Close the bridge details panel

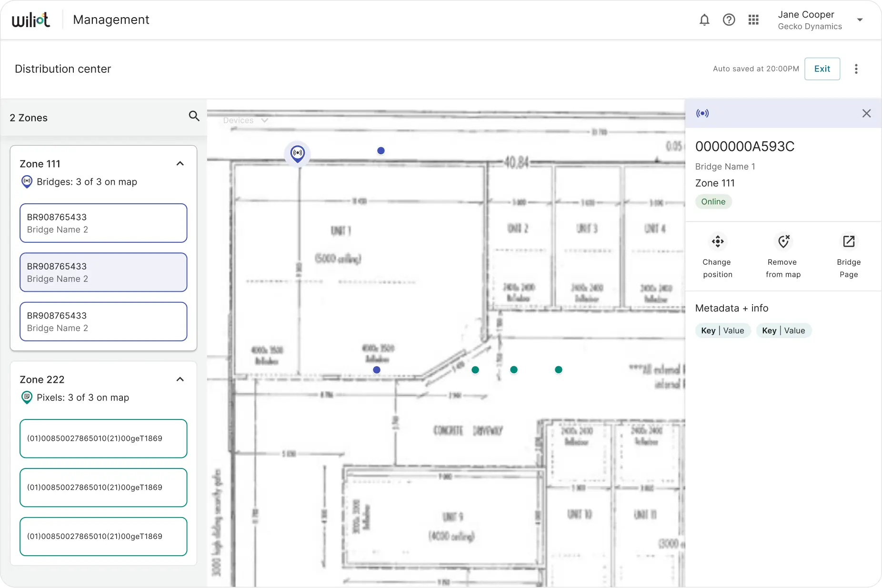866,113
